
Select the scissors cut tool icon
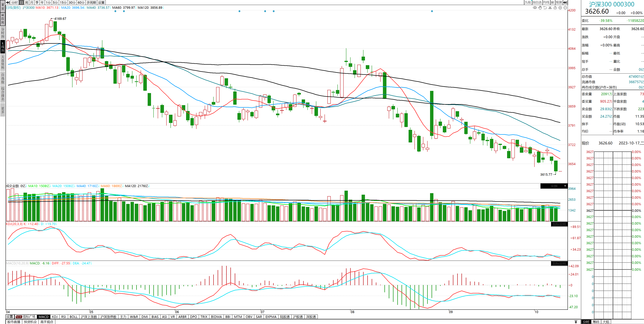coord(550,8)
